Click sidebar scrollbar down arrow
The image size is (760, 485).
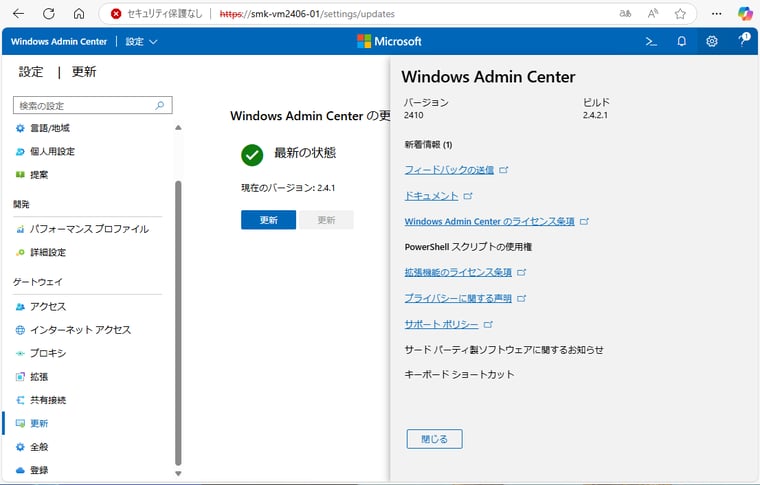click(178, 473)
